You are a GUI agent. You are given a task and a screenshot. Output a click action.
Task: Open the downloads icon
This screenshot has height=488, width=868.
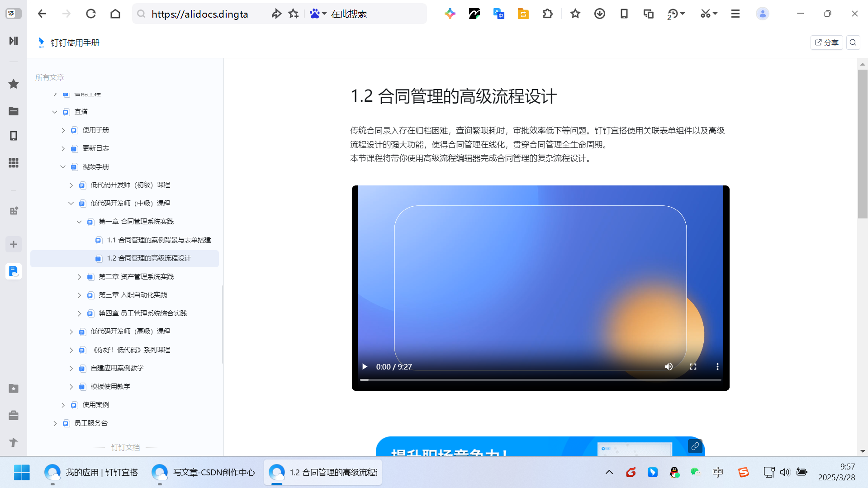tap(600, 14)
